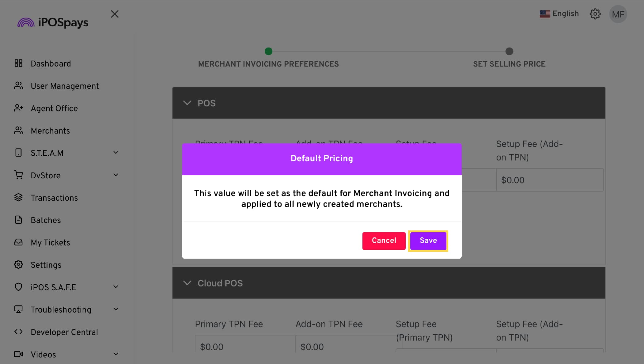The width and height of the screenshot is (644, 364).
Task: Click the Setup Fee (Add-on TPN) field
Action: 550,180
